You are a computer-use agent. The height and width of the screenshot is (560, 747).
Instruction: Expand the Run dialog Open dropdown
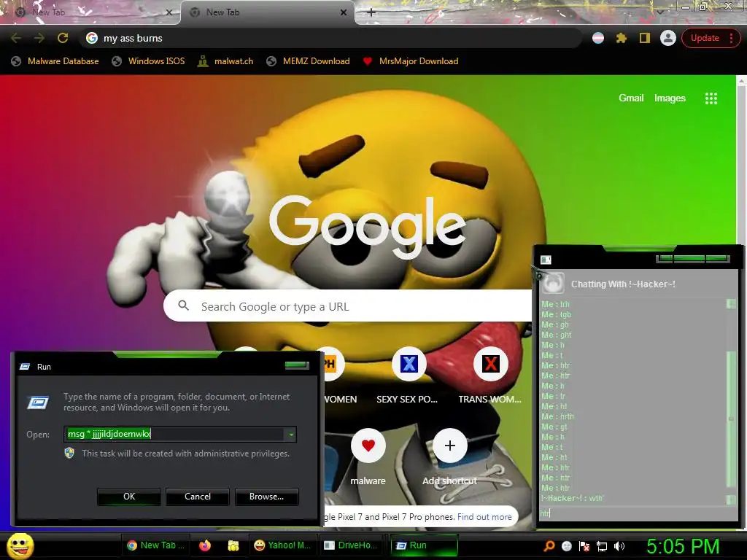pos(290,435)
